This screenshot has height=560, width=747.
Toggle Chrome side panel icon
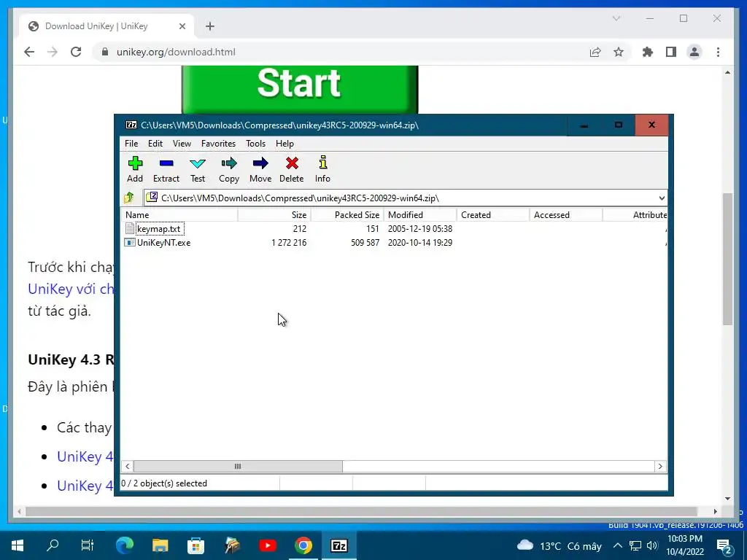click(x=671, y=52)
